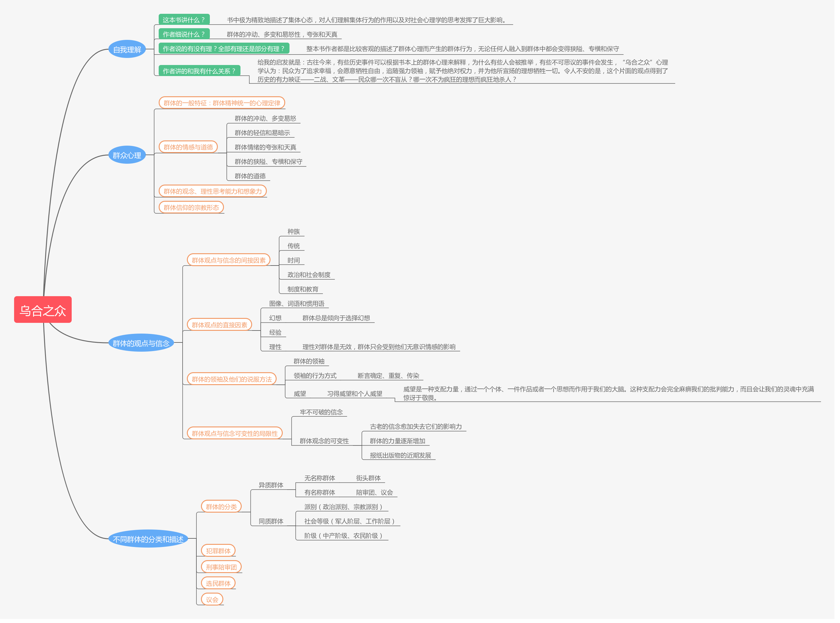840x623 pixels.
Task: Select the 不同群体的分类和描述 branch node
Action: coord(148,539)
